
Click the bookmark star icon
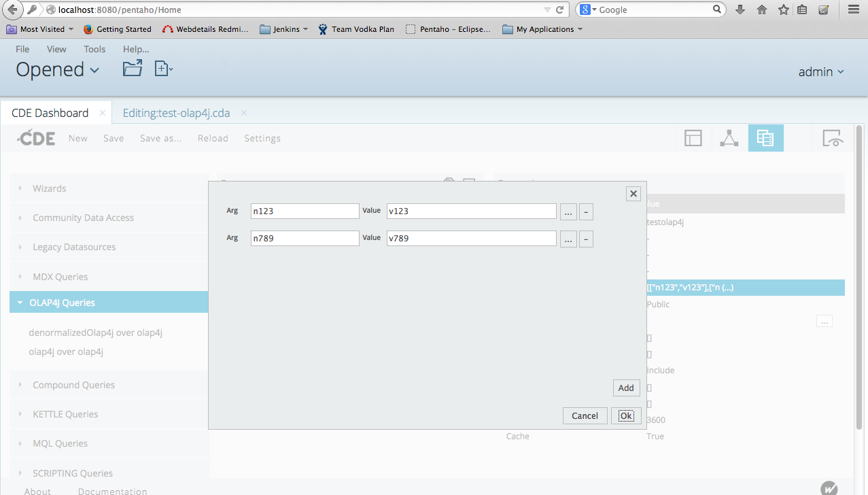click(x=783, y=10)
